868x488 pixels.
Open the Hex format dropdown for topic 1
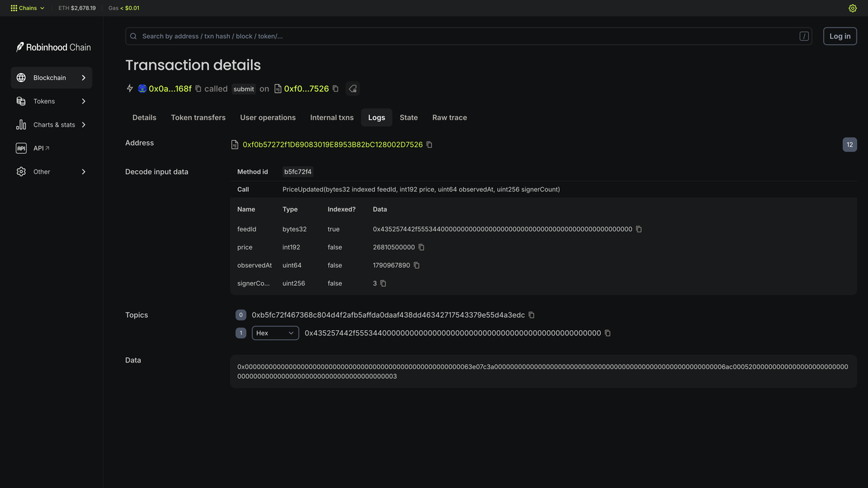[275, 333]
